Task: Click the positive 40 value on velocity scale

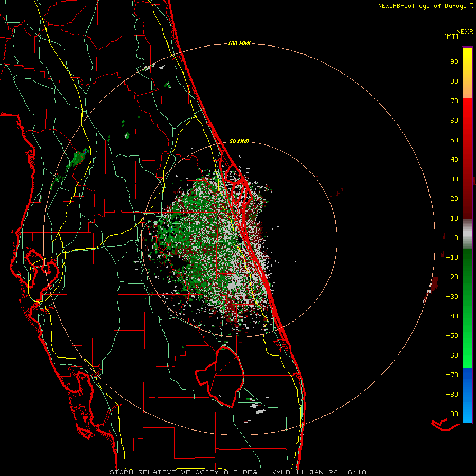Action: (x=454, y=160)
